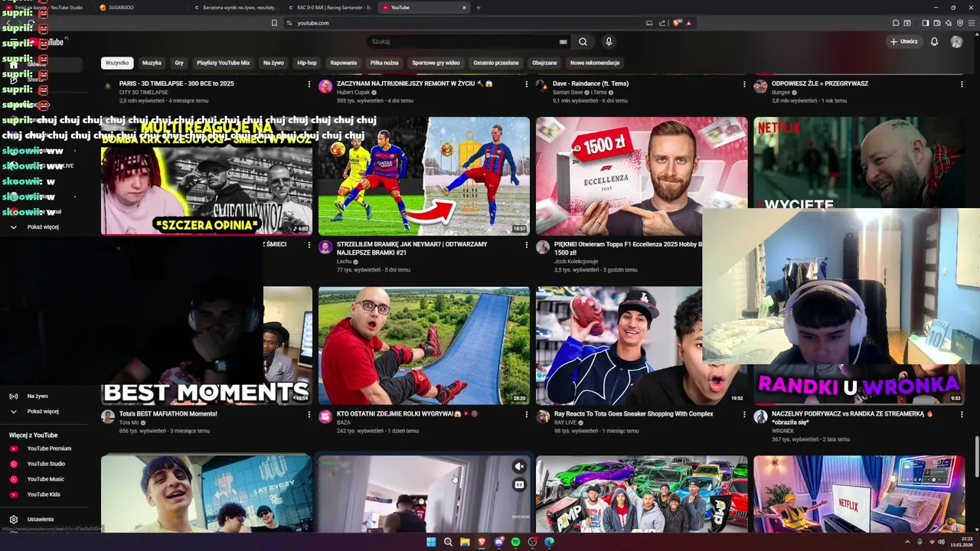
Task: Start voice search with microphone icon
Action: tap(609, 41)
